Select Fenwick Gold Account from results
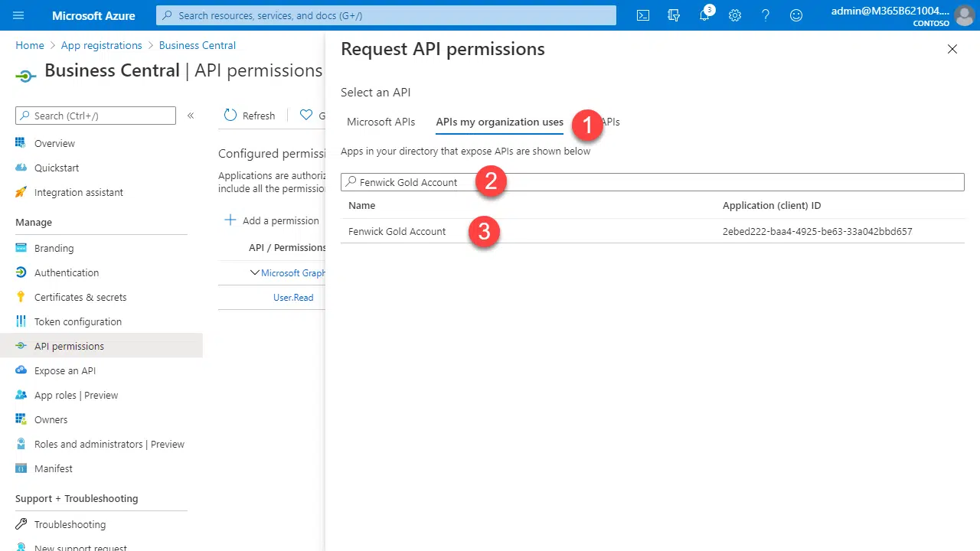980x551 pixels. 397,231
